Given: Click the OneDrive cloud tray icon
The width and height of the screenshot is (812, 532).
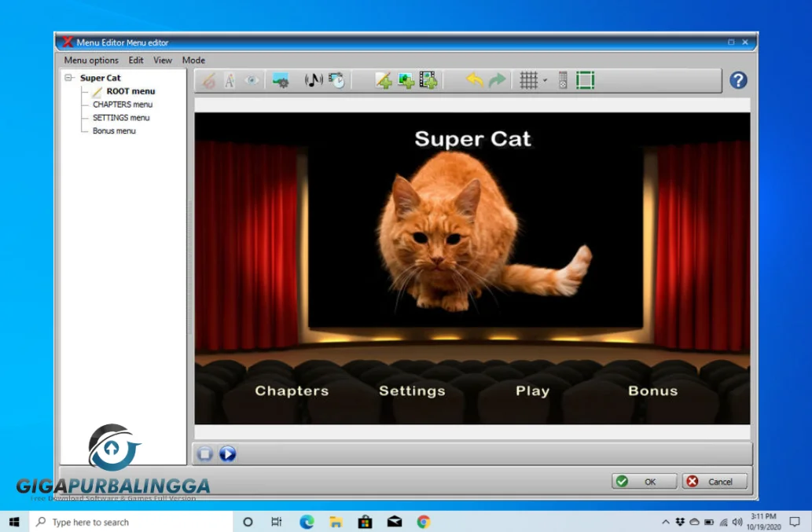Looking at the screenshot, I should point(694,522).
